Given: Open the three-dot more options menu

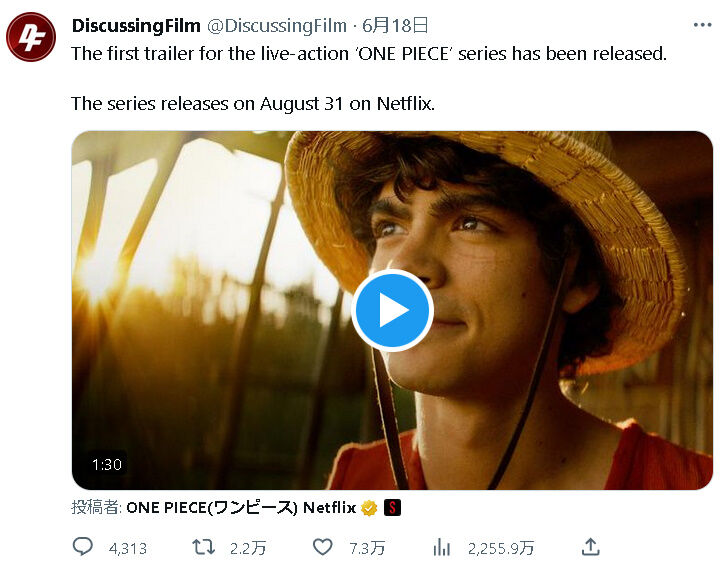Looking at the screenshot, I should click(x=703, y=25).
